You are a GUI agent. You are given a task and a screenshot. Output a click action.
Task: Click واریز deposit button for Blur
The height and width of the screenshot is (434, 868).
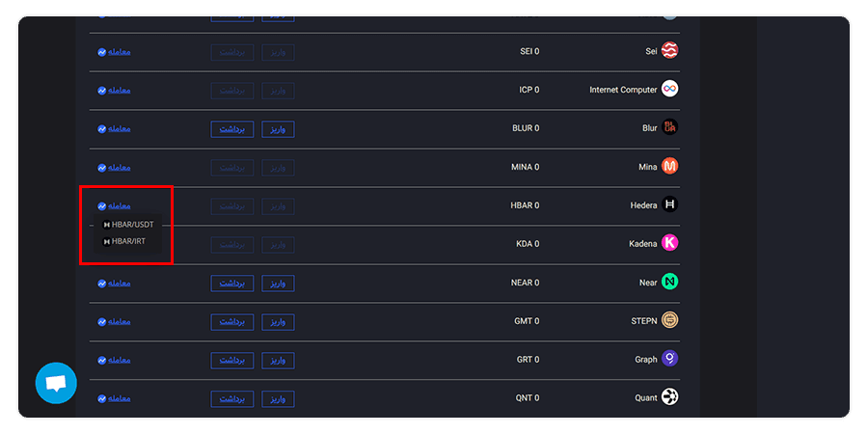coord(278,129)
